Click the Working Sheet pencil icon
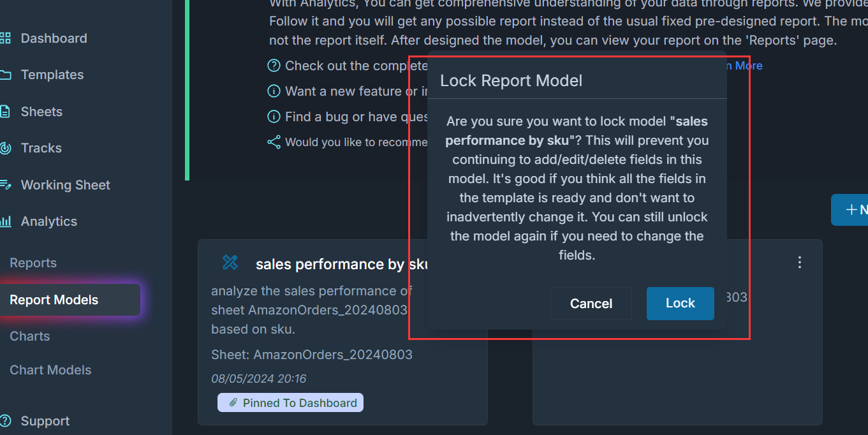This screenshot has width=868, height=435. [5, 185]
